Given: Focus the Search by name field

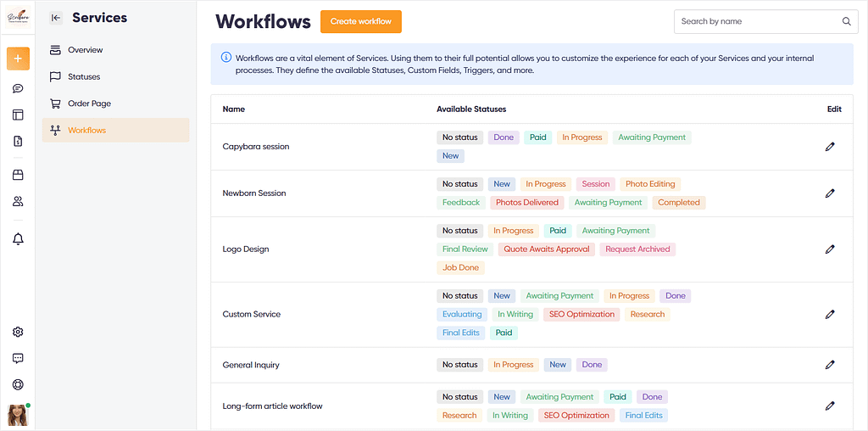Looking at the screenshot, I should pyautogui.click(x=765, y=21).
